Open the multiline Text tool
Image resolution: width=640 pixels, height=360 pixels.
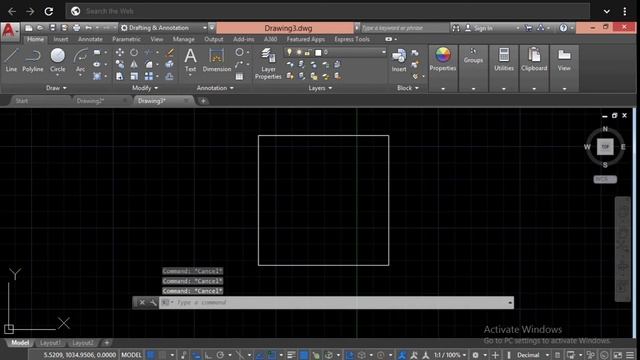point(190,60)
